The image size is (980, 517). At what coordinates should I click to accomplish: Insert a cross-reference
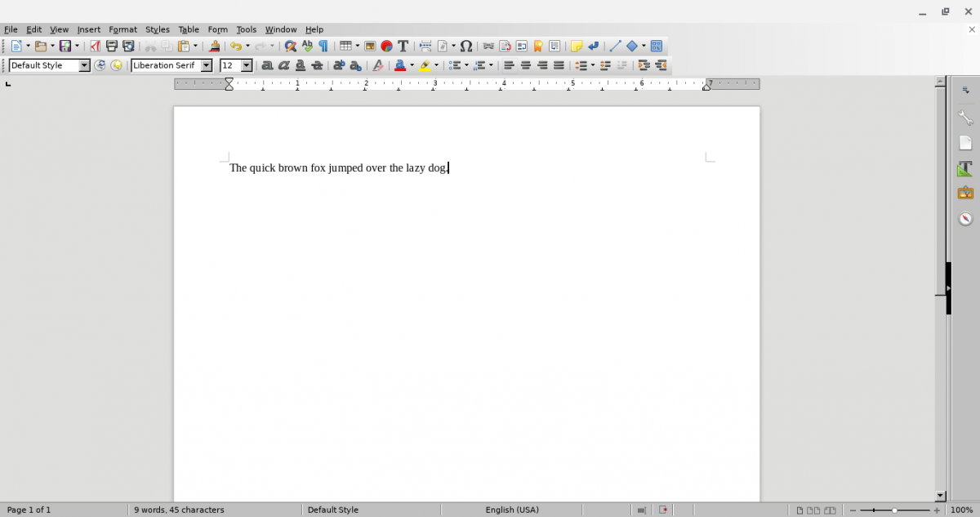pos(555,47)
